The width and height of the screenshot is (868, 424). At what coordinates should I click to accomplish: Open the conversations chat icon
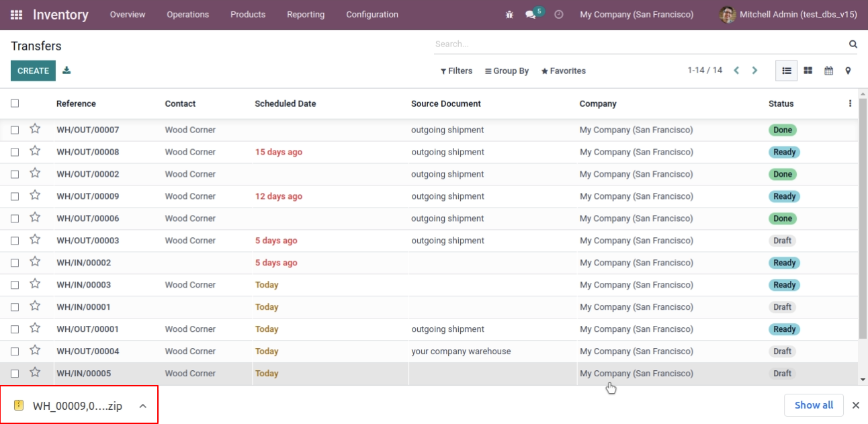531,14
